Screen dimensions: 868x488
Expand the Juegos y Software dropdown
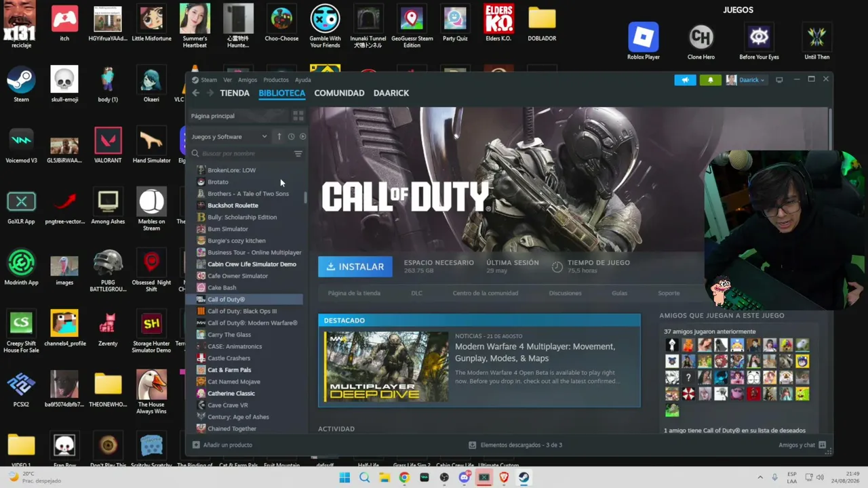pos(229,136)
